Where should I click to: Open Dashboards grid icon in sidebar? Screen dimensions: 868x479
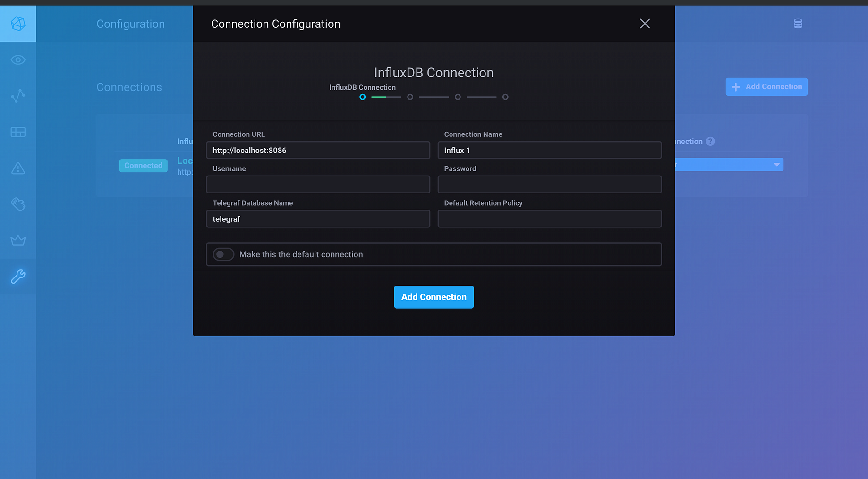point(18,132)
